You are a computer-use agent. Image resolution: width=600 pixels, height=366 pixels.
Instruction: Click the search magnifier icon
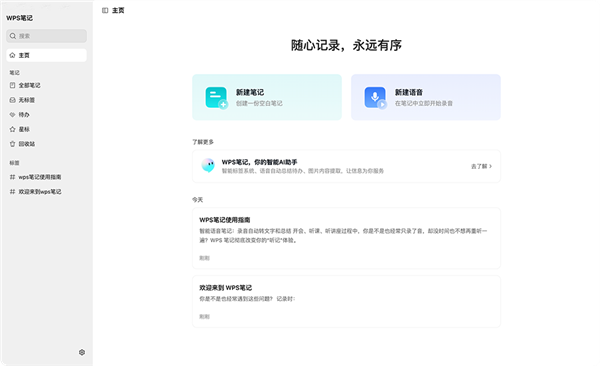13,36
